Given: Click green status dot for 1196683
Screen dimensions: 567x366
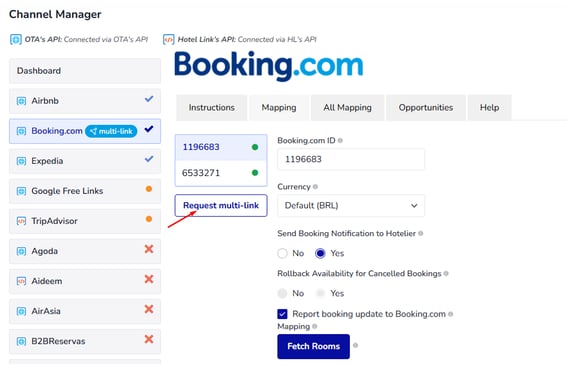Looking at the screenshot, I should 255,147.
